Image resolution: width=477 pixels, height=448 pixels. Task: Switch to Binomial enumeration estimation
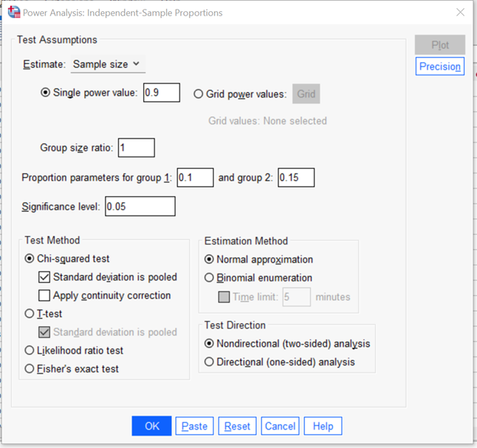point(210,278)
